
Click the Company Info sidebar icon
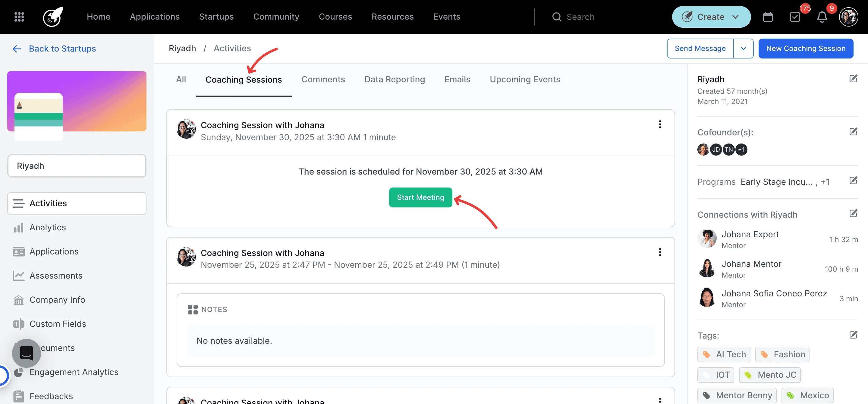[x=18, y=300]
